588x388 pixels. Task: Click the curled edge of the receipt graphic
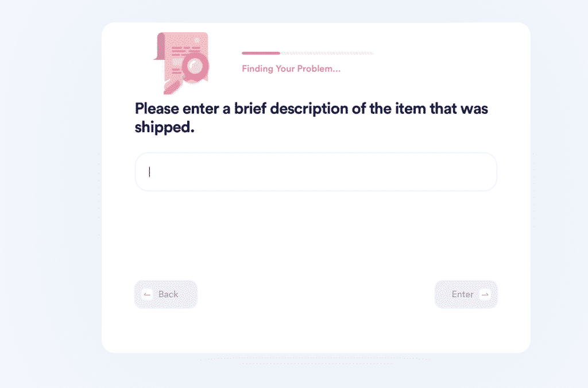pos(160,47)
